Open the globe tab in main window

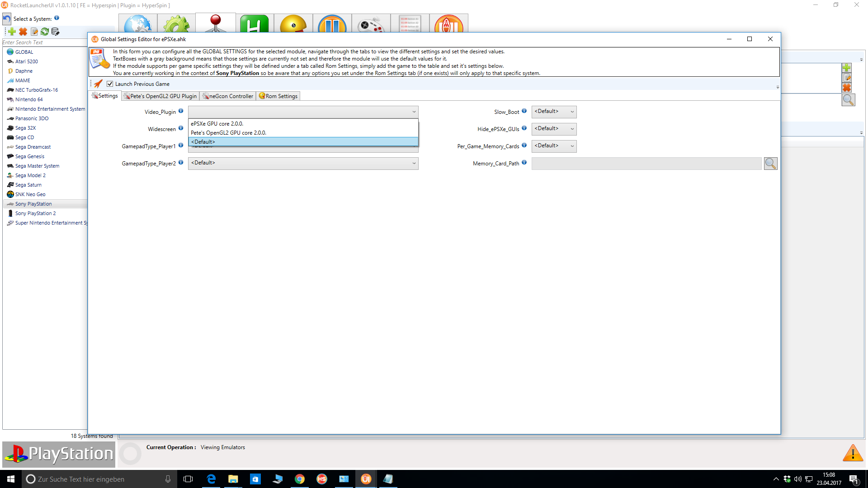138,23
